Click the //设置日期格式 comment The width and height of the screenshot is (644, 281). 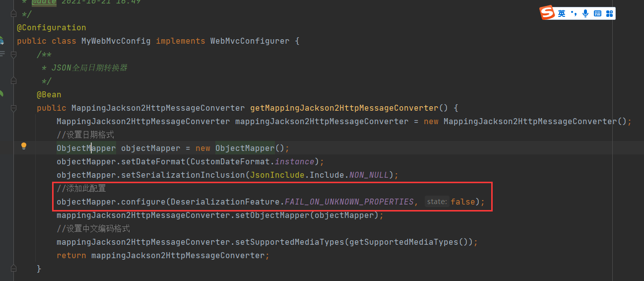[86, 135]
